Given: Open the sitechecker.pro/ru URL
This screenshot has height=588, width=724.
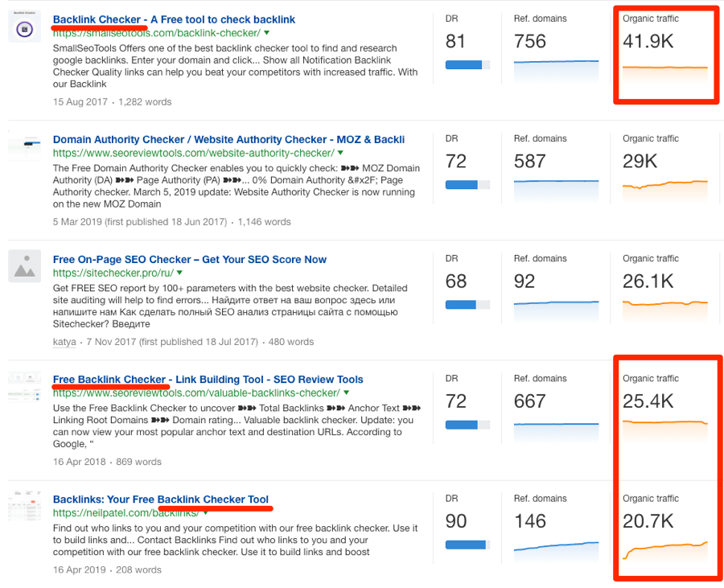Looking at the screenshot, I should [x=113, y=273].
